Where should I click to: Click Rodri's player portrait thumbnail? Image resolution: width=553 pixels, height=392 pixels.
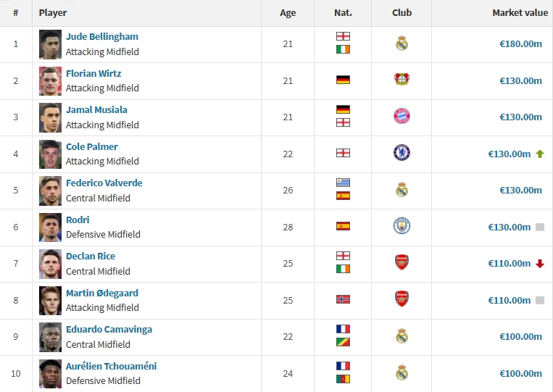click(x=50, y=227)
